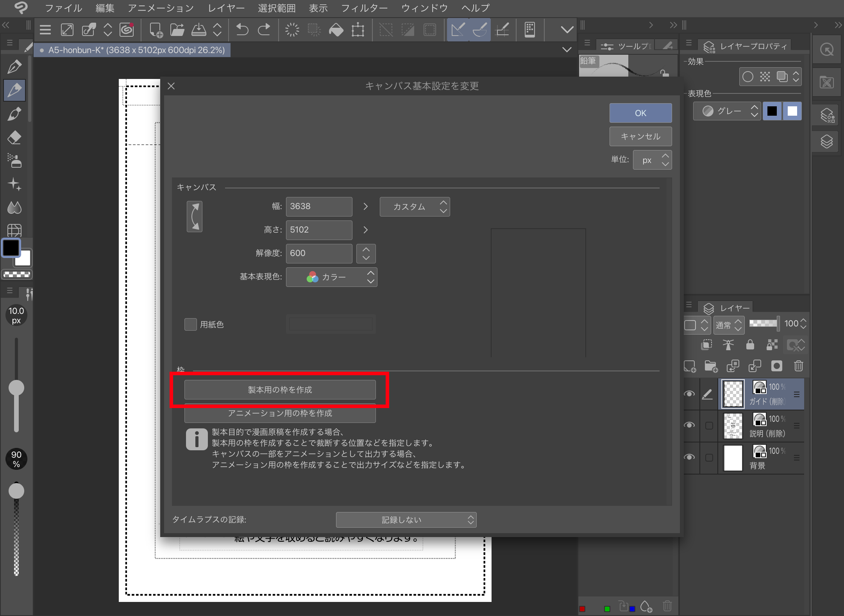Image resolution: width=844 pixels, height=616 pixels.
Task: Expand width options arrow beside 3638
Action: coord(365,206)
